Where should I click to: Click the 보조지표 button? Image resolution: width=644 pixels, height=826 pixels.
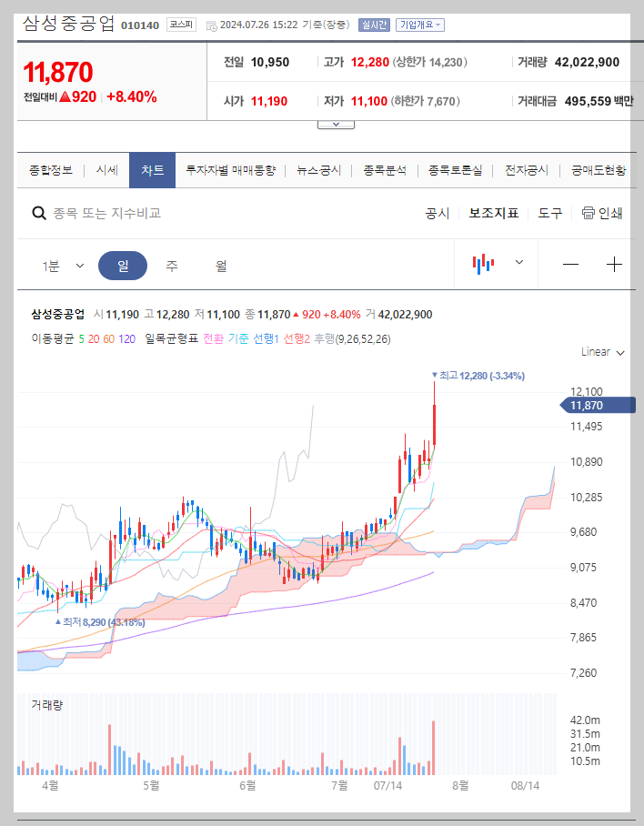494,213
